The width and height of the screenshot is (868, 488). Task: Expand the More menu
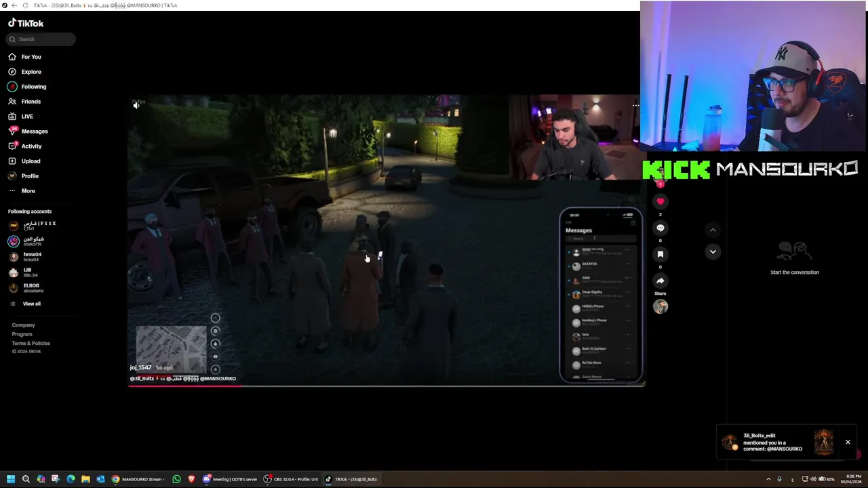point(22,191)
